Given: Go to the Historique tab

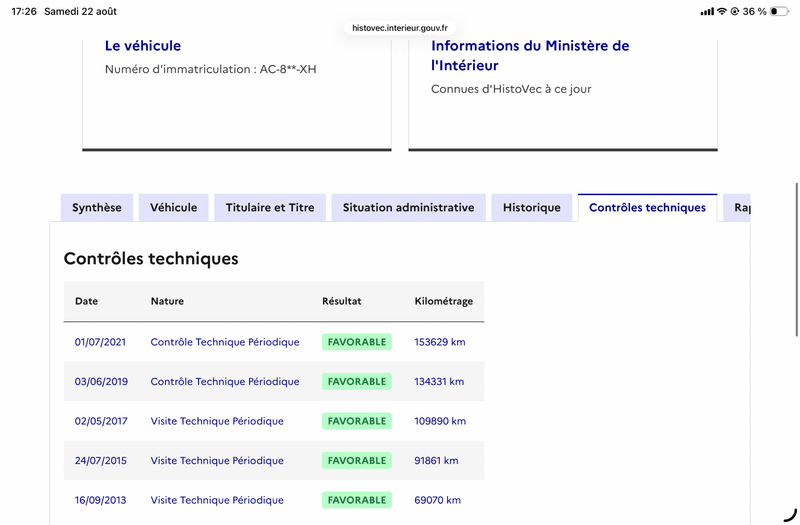Looking at the screenshot, I should click(532, 208).
